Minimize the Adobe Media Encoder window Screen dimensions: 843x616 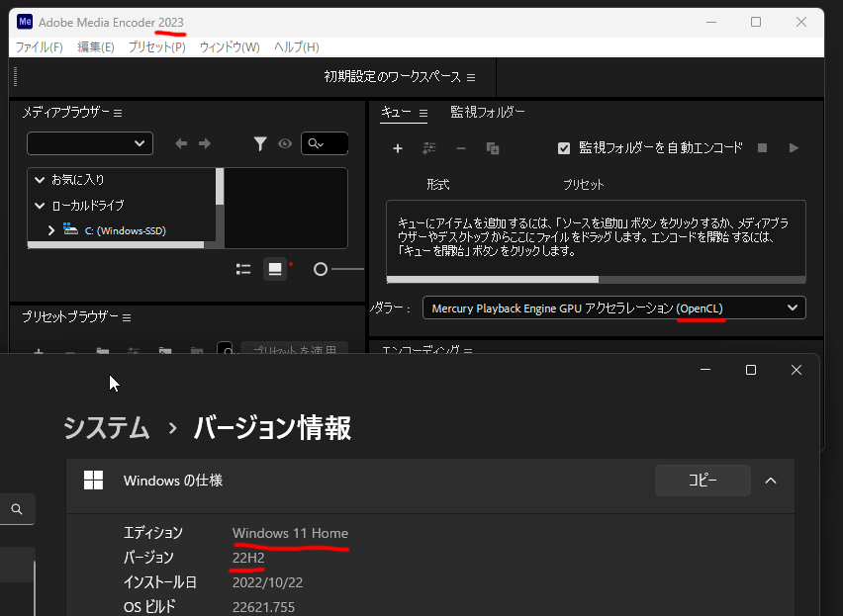pos(711,22)
